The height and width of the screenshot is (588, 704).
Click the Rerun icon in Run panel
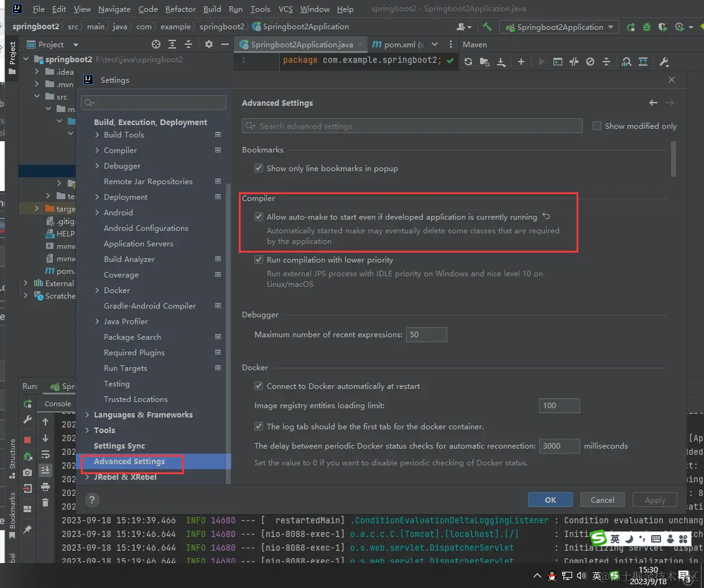pos(28,404)
